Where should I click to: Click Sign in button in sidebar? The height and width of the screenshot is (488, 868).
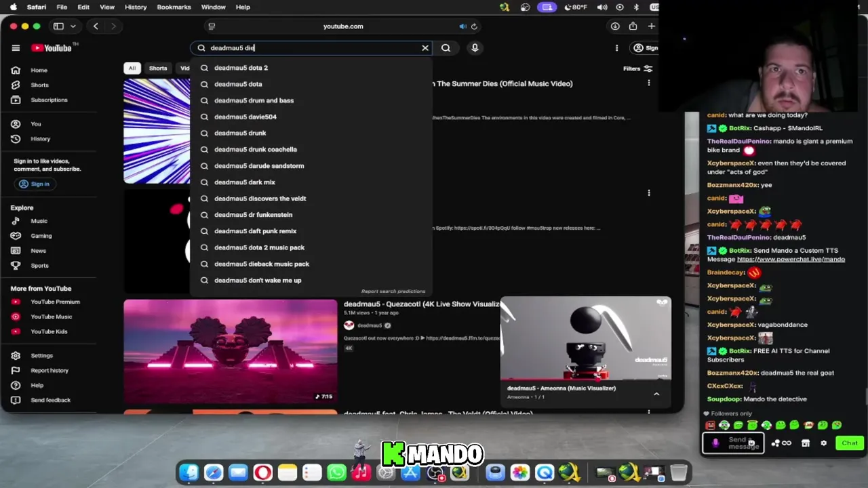(34, 184)
